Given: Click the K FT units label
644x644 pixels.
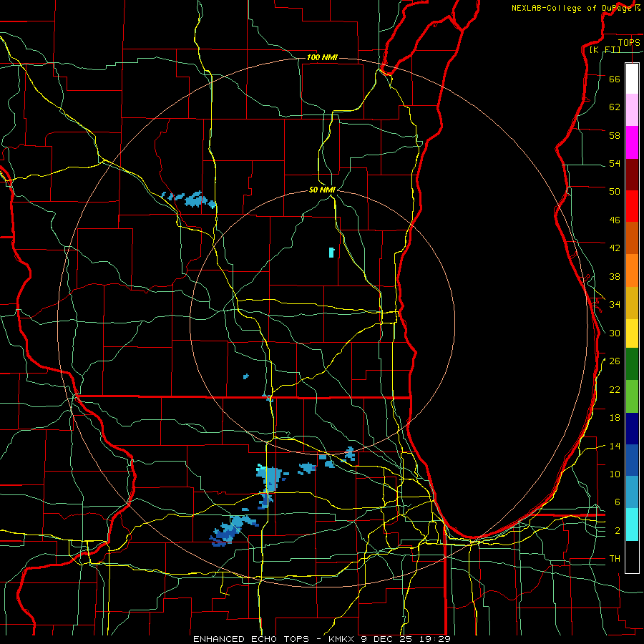Looking at the screenshot, I should [605, 49].
